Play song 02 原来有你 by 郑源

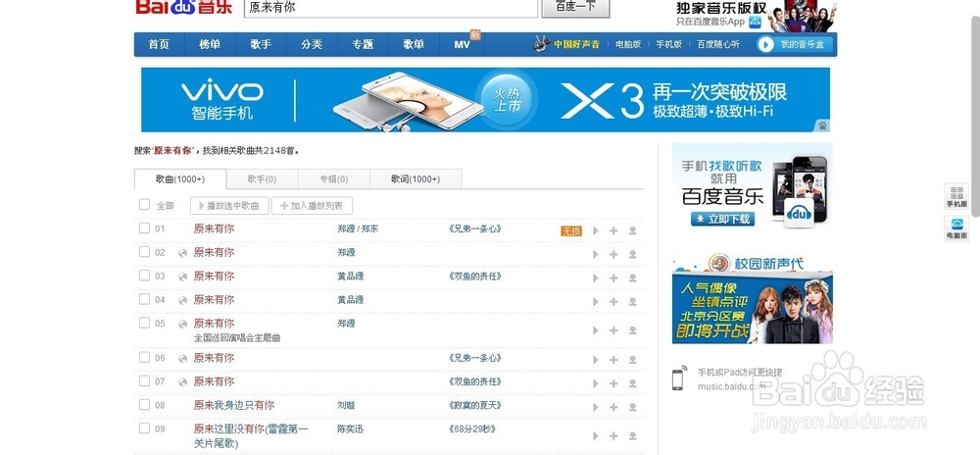pyautogui.click(x=596, y=254)
